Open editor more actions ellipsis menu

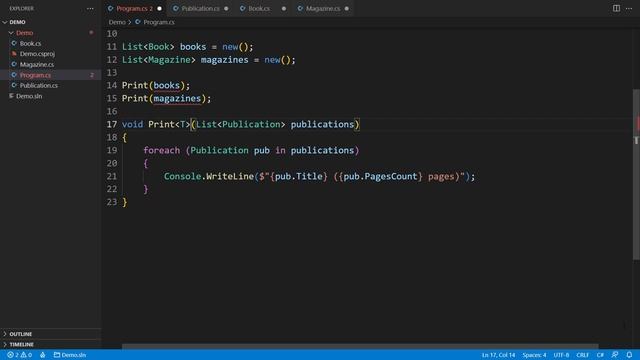coord(629,9)
